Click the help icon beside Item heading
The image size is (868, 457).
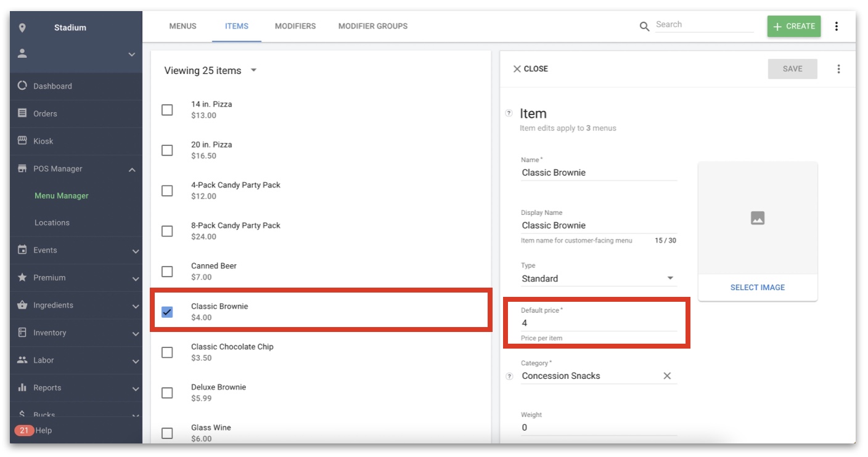[x=509, y=113]
